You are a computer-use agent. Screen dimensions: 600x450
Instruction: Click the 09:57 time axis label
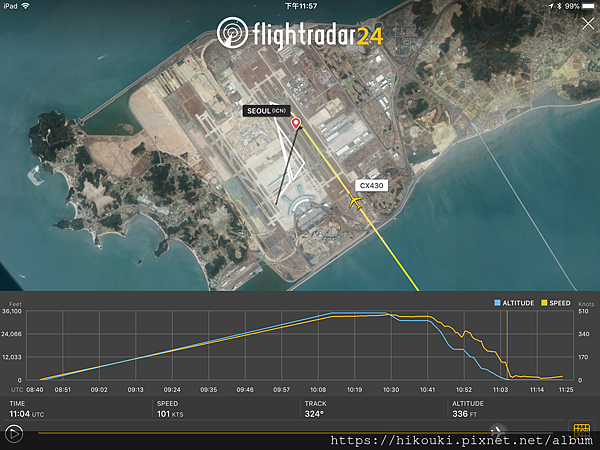(x=281, y=390)
